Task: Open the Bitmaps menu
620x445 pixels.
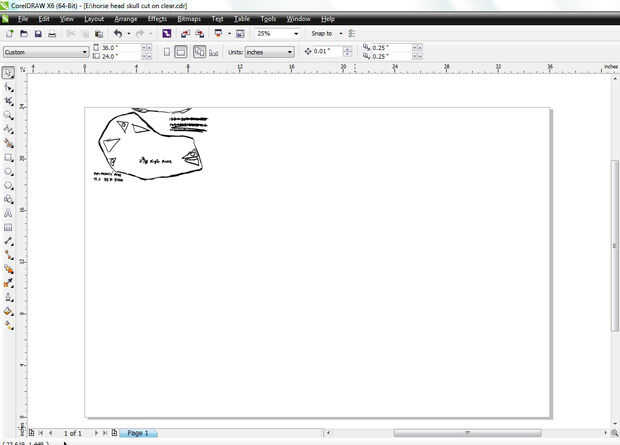Action: [189, 19]
